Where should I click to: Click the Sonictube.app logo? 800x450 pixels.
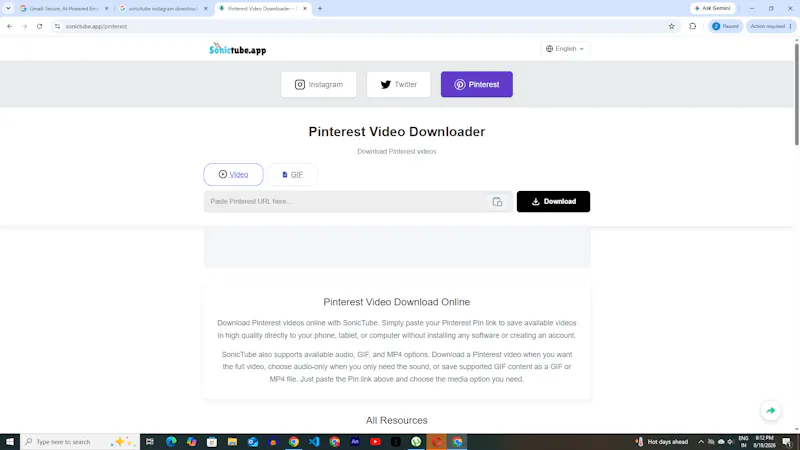(237, 49)
